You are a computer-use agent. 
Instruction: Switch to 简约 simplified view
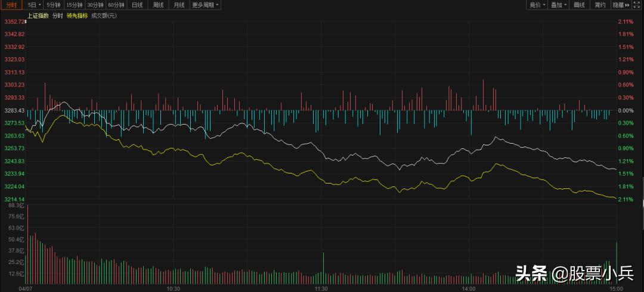pos(600,5)
